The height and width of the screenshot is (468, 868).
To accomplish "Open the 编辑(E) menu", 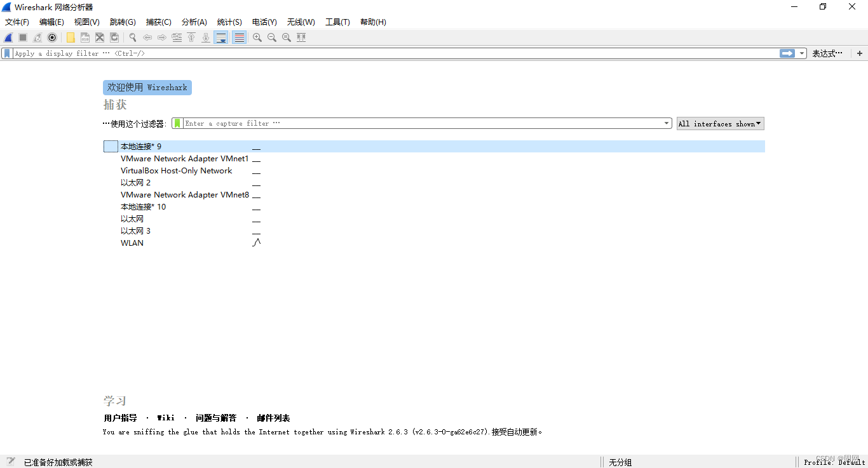I will tap(51, 22).
